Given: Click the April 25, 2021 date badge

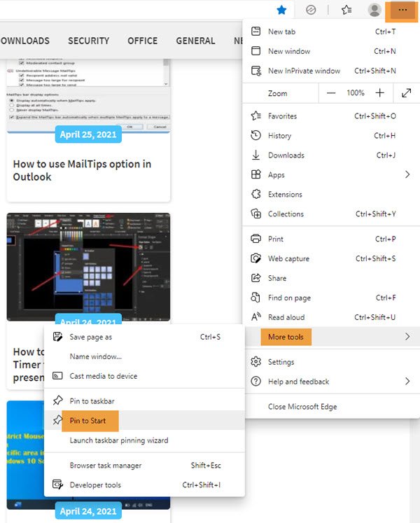Looking at the screenshot, I should [x=88, y=134].
